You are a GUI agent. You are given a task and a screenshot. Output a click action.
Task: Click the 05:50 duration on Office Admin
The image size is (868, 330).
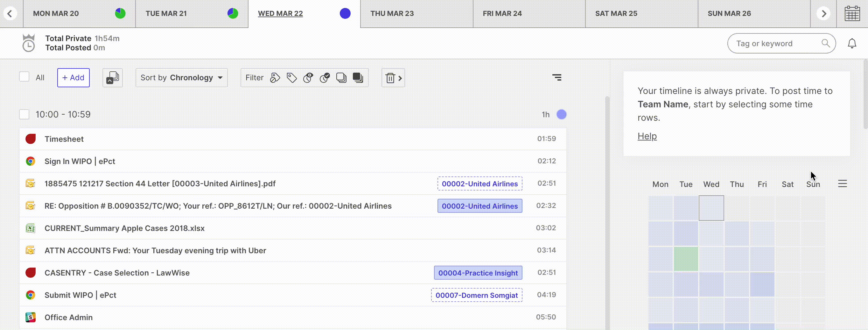tap(546, 317)
